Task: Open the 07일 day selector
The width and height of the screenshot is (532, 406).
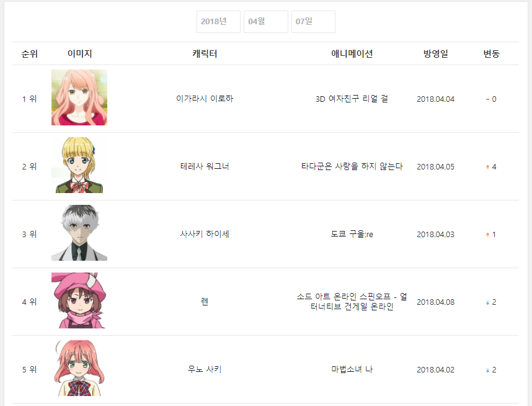Action: (x=313, y=22)
